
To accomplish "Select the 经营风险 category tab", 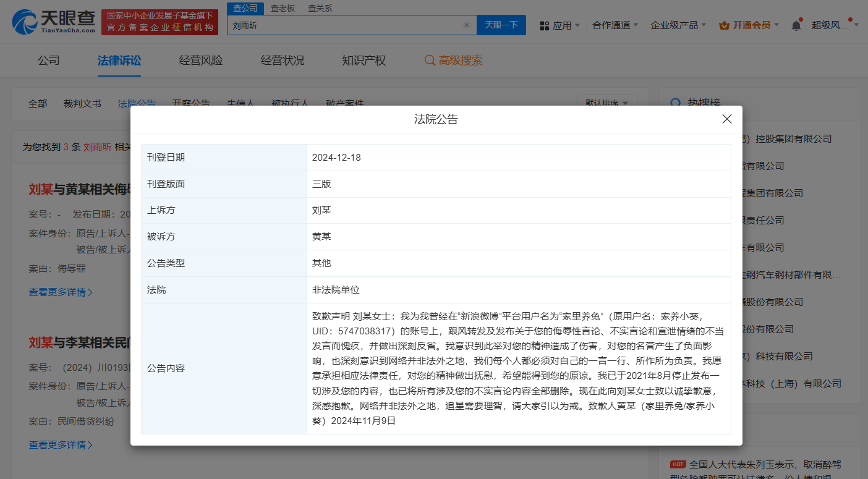I will pyautogui.click(x=201, y=61).
